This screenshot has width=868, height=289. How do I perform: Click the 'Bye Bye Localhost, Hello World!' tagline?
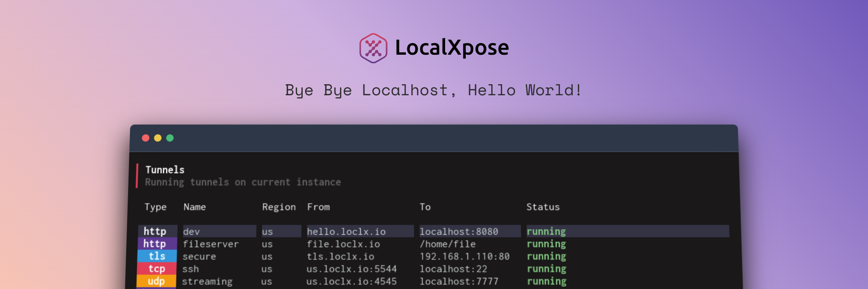(x=434, y=90)
